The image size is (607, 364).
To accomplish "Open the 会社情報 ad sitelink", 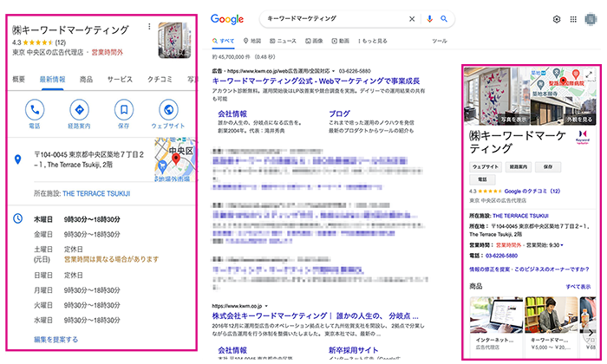I will coord(232,114).
